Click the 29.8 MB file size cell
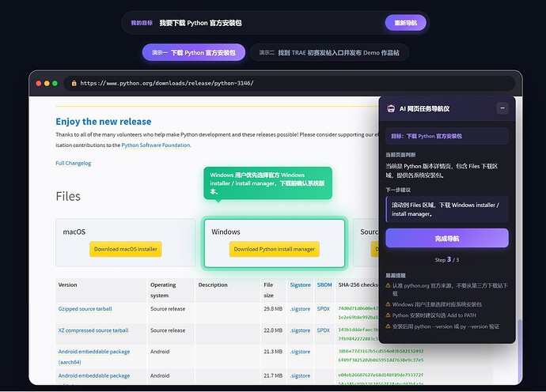The width and height of the screenshot is (546, 392). [x=273, y=309]
